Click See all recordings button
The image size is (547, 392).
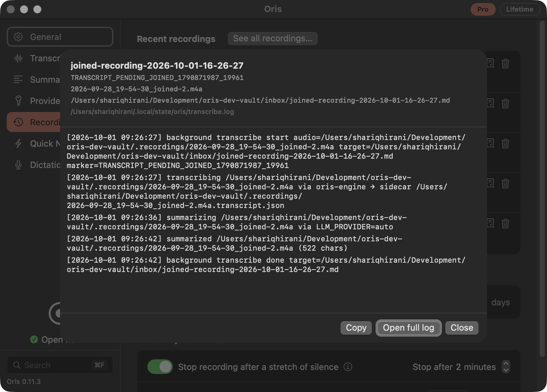point(272,38)
